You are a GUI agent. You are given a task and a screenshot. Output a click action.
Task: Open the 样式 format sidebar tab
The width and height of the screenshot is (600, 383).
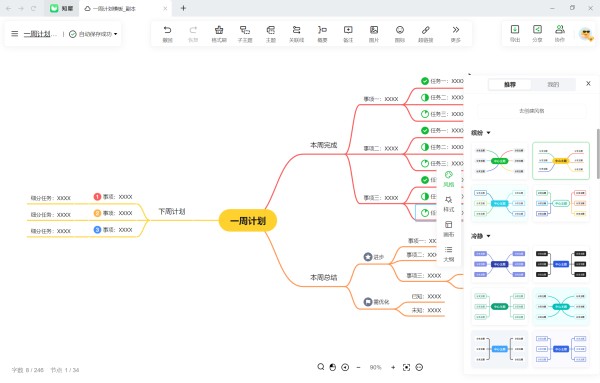point(448,204)
